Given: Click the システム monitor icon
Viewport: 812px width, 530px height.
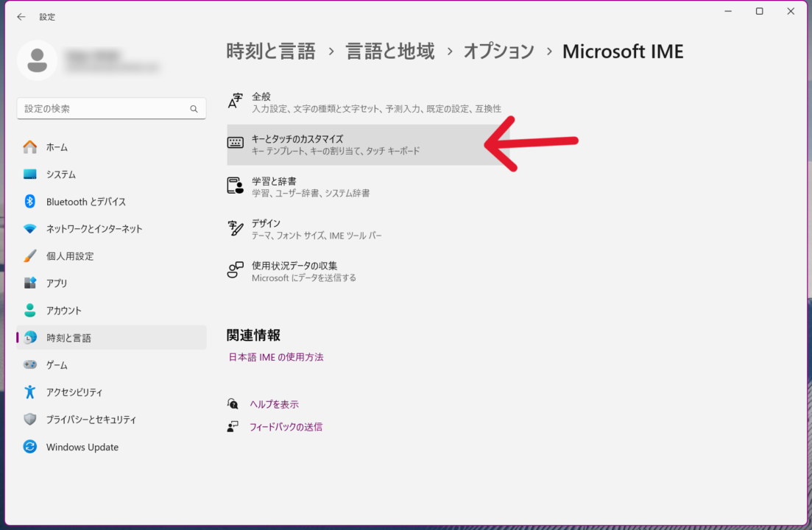Looking at the screenshot, I should click(x=30, y=174).
